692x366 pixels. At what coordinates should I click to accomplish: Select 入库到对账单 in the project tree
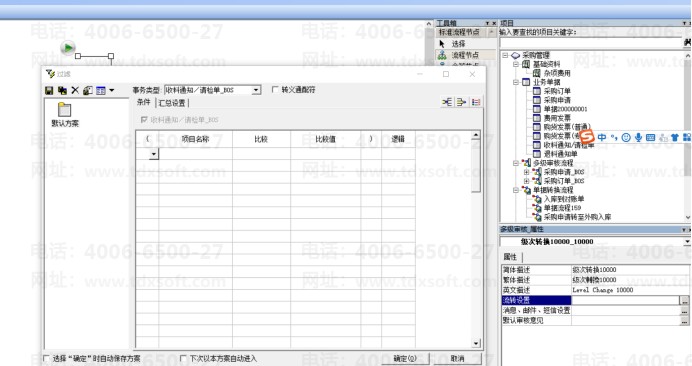pyautogui.click(x=564, y=199)
